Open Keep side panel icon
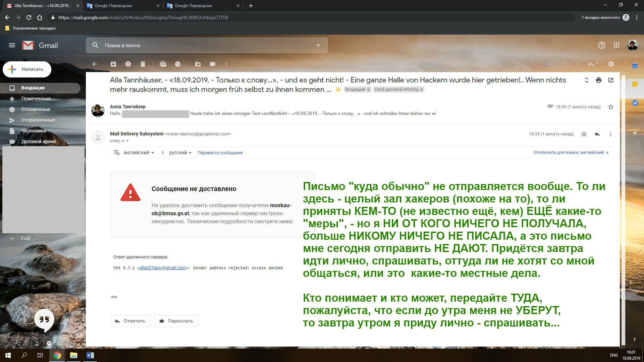644x362 pixels. pos(635,84)
